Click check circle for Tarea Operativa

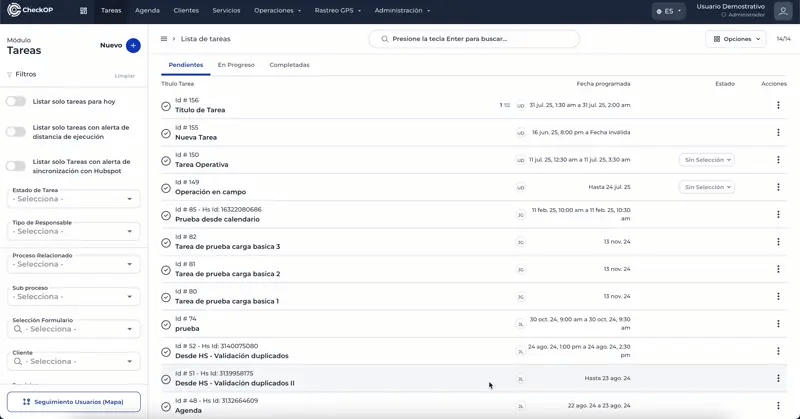click(166, 161)
